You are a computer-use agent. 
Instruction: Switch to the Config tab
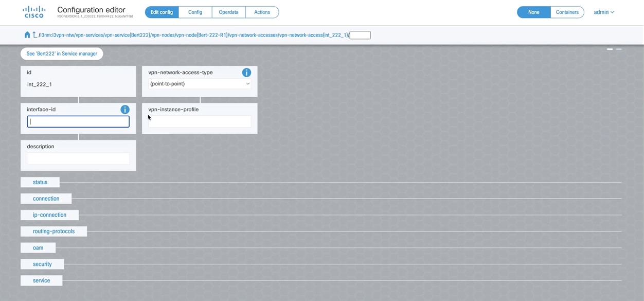tap(194, 12)
